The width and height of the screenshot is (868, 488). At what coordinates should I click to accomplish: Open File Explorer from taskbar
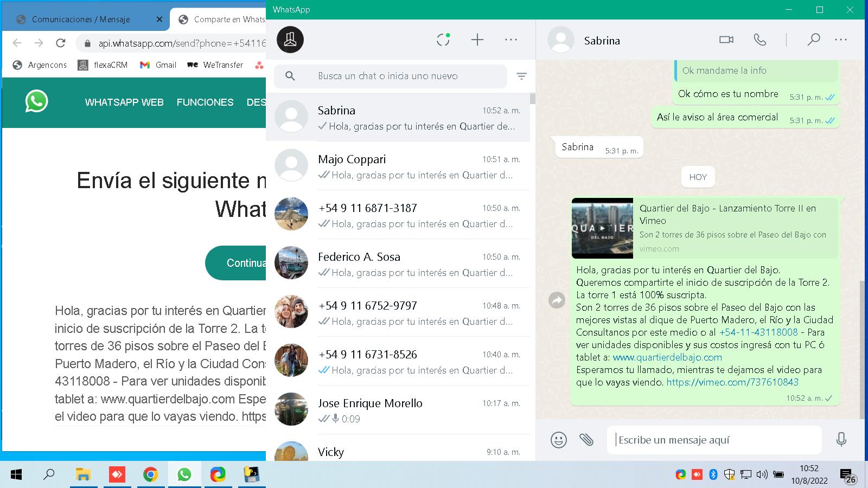[x=82, y=475]
